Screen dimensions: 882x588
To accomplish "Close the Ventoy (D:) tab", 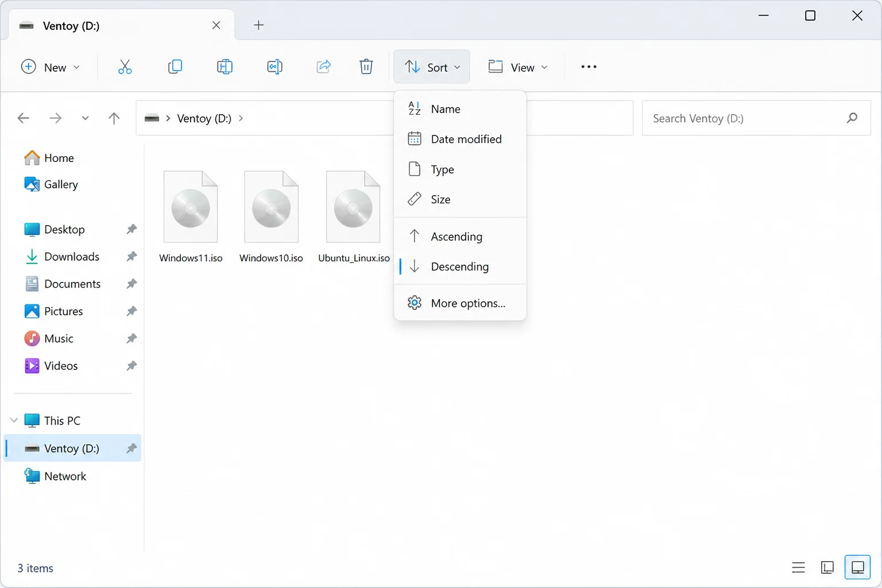I will (x=216, y=25).
